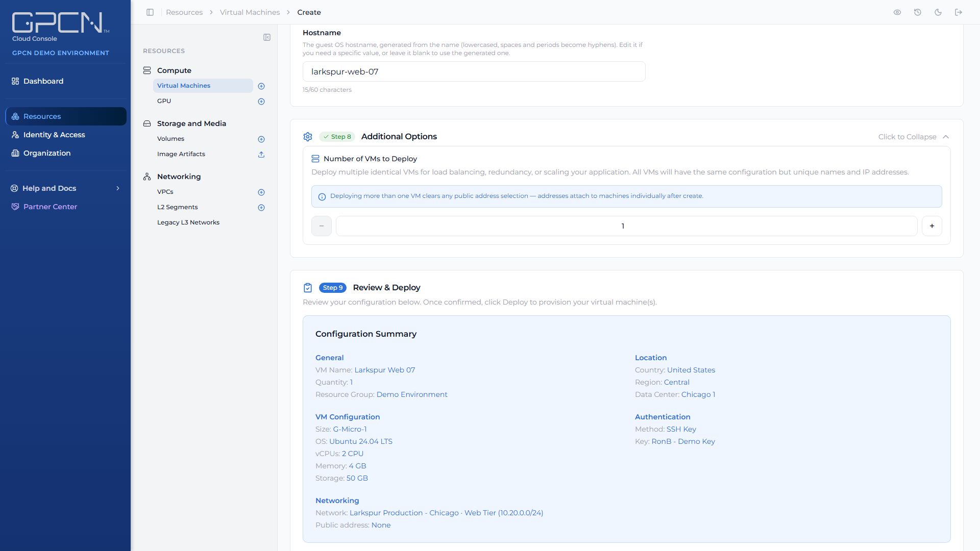
Task: Click the Resources breadcrumb link
Action: pos(184,12)
